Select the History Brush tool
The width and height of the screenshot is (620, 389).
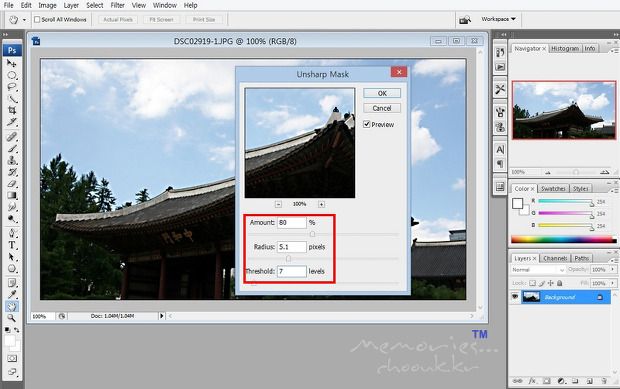coord(12,172)
